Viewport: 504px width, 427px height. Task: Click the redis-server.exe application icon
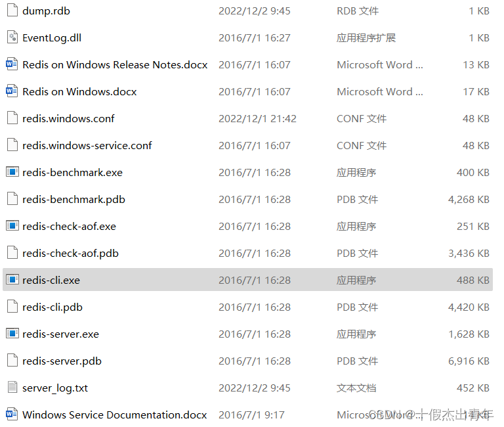[x=12, y=334]
